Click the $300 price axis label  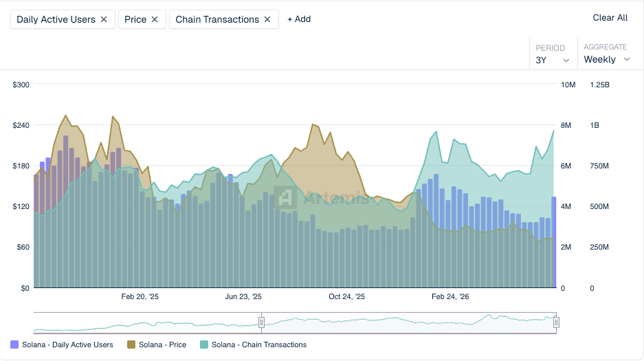point(21,85)
